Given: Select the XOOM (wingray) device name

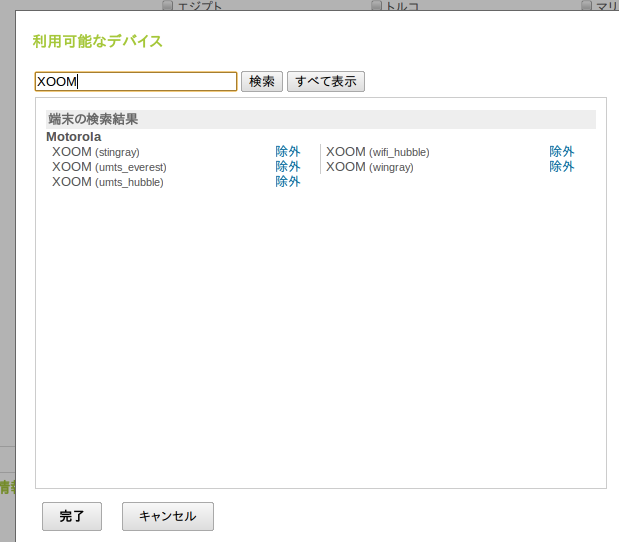Looking at the screenshot, I should (x=370, y=167).
